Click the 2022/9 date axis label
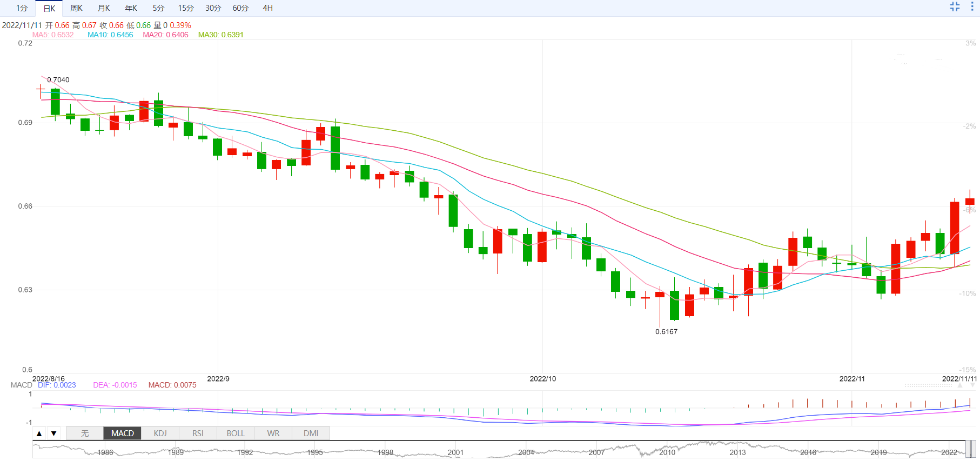The width and height of the screenshot is (980, 474). (218, 379)
